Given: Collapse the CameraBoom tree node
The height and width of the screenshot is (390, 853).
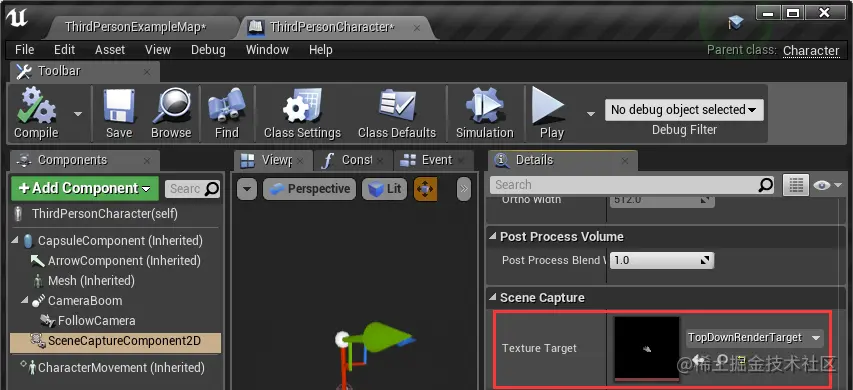Looking at the screenshot, I should coord(24,301).
